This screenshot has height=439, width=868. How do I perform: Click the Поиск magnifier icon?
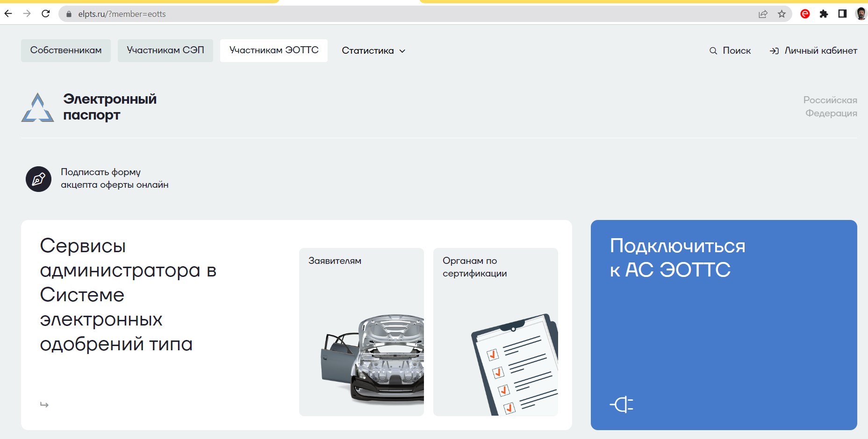click(x=713, y=50)
